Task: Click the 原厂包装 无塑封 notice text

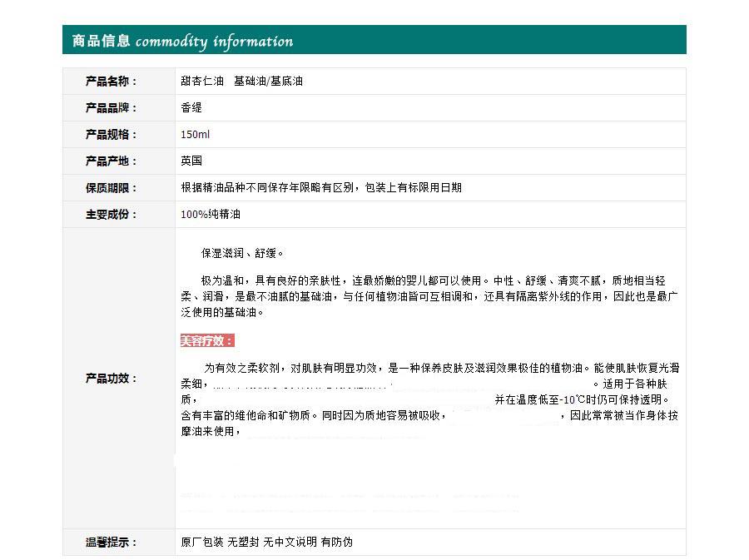Action: click(x=266, y=543)
